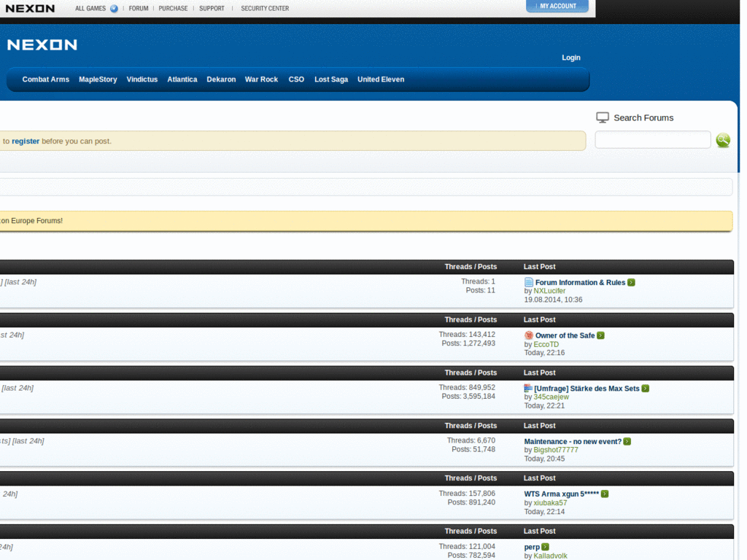Select CSO in game navigation

(296, 79)
